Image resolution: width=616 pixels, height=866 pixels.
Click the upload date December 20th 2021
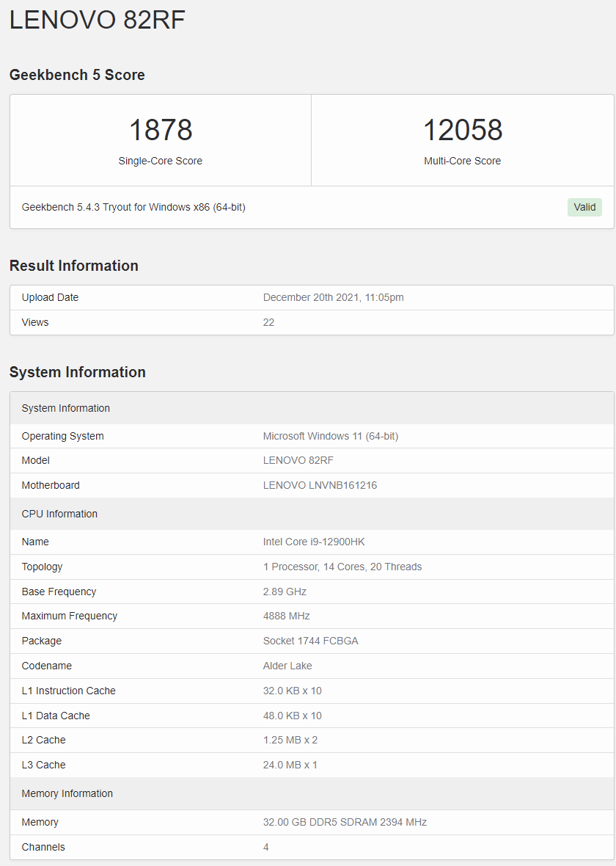333,297
